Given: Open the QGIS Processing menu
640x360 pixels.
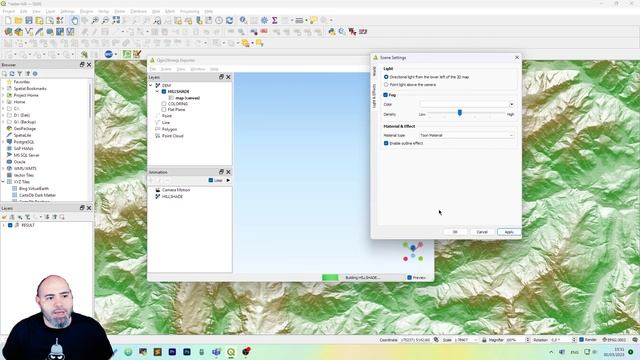Looking at the screenshot, I should pyautogui.click(x=190, y=11).
